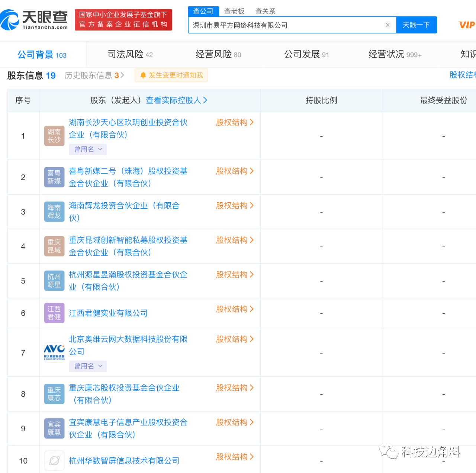
Task: Click the TianYanCha logo
Action: pos(34,20)
